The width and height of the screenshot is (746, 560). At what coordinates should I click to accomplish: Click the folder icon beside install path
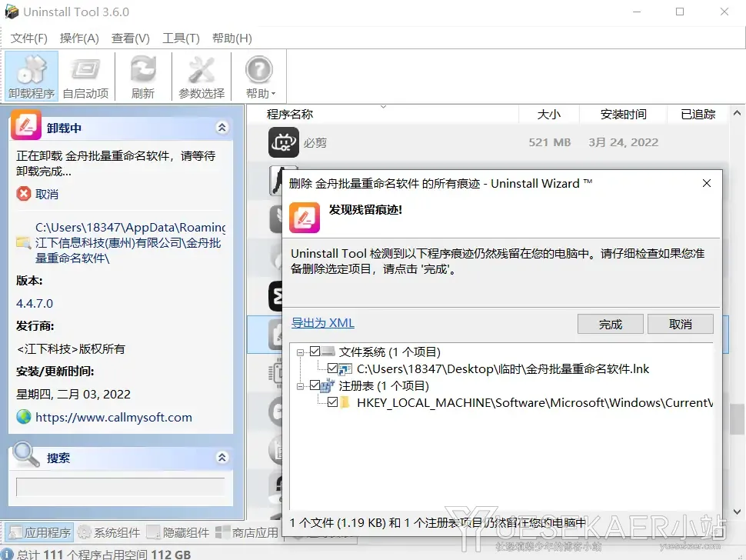click(x=23, y=242)
